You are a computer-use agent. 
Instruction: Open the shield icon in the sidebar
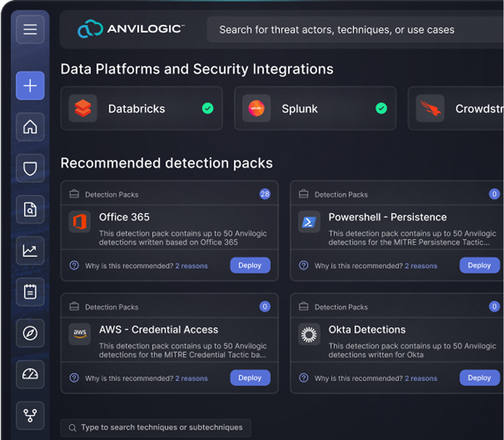[30, 168]
